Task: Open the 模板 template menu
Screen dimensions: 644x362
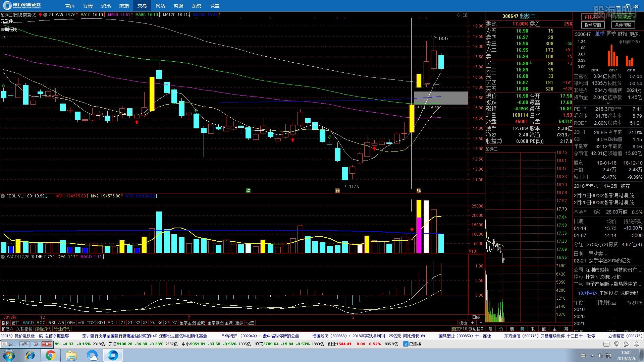Action: coord(463,323)
